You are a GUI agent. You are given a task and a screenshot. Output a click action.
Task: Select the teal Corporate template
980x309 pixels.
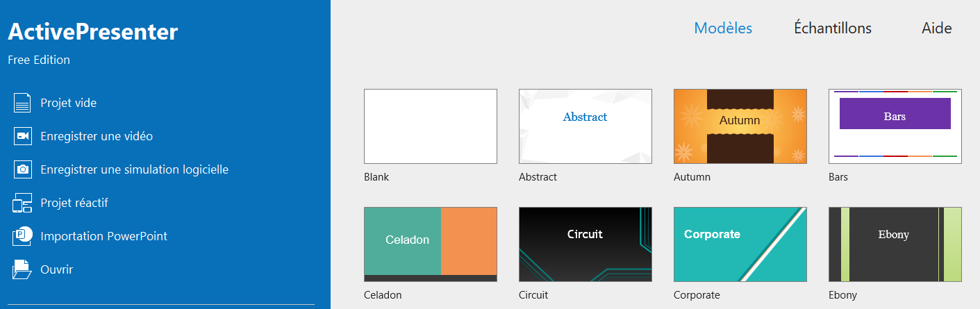[740, 244]
